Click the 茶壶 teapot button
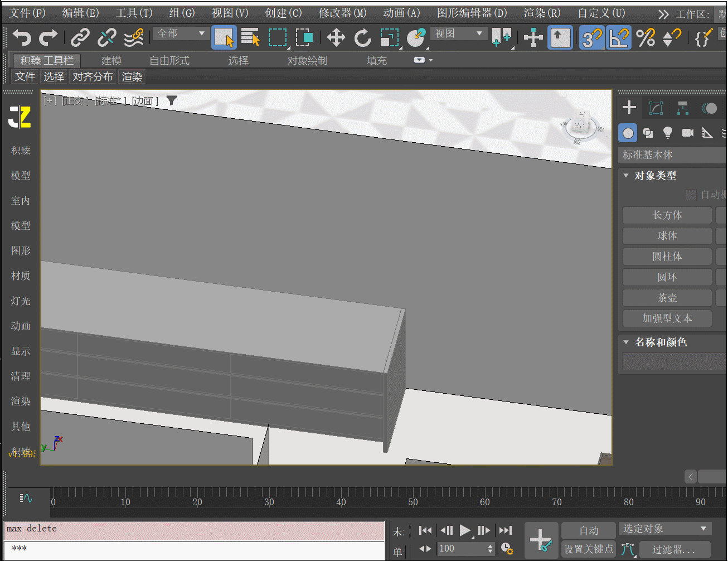The height and width of the screenshot is (561, 728). click(667, 298)
